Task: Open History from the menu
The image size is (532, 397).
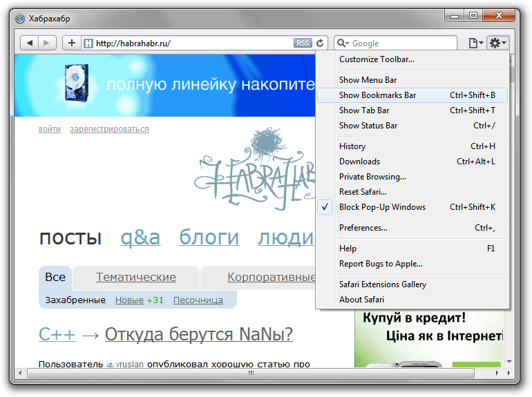Action: pyautogui.click(x=412, y=146)
